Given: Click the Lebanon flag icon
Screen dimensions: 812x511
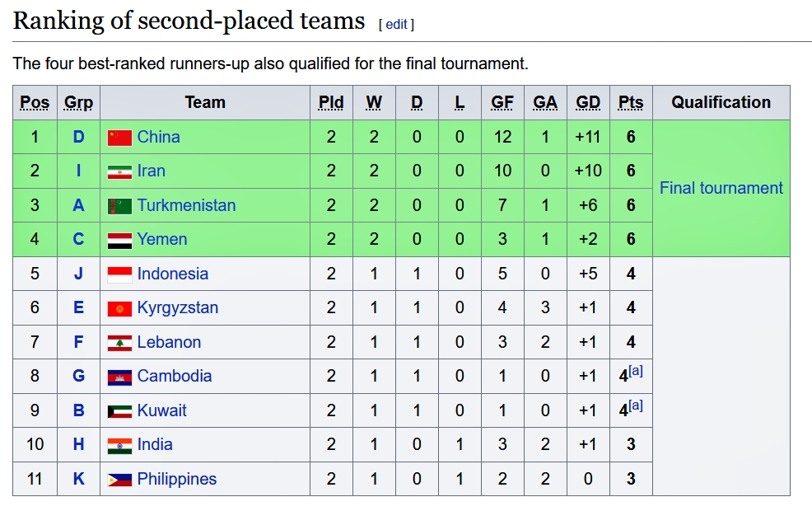Looking at the screenshot, I should [119, 343].
